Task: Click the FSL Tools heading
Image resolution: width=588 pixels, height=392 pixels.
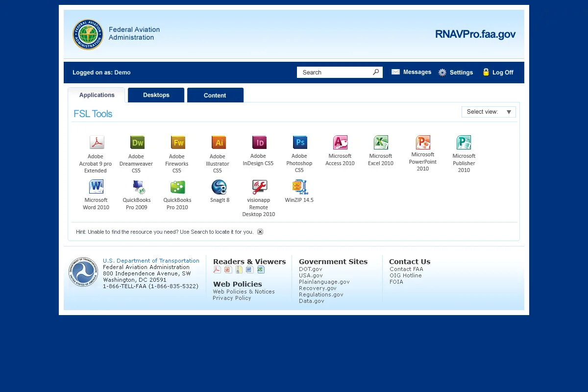Action: pyautogui.click(x=93, y=114)
